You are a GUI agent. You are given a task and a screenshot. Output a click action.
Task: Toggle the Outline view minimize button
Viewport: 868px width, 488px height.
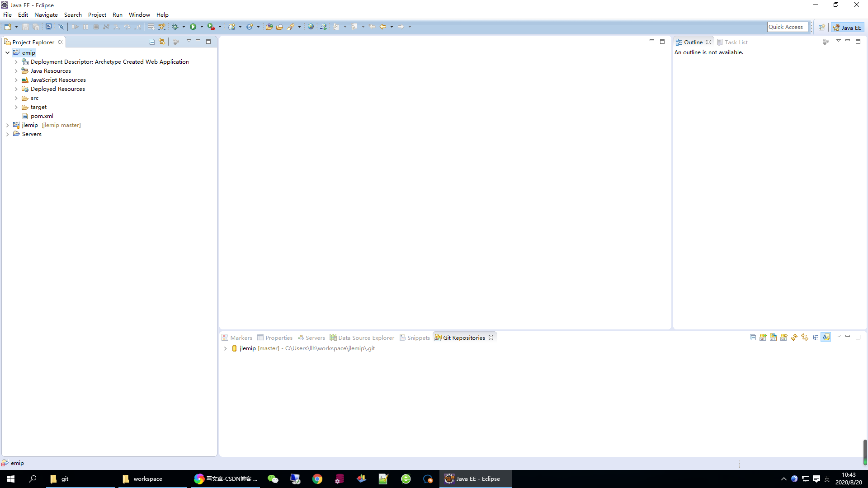pos(848,41)
